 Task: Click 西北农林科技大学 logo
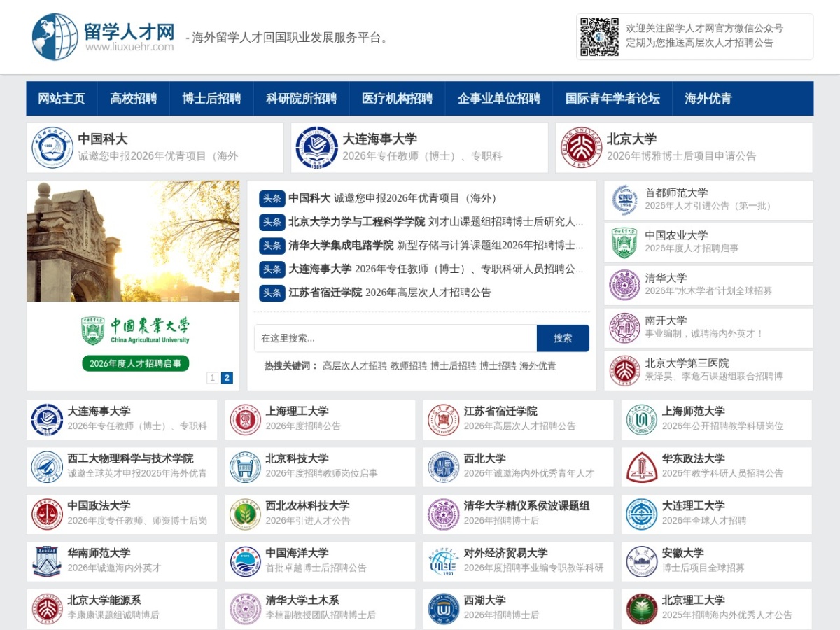pos(246,514)
